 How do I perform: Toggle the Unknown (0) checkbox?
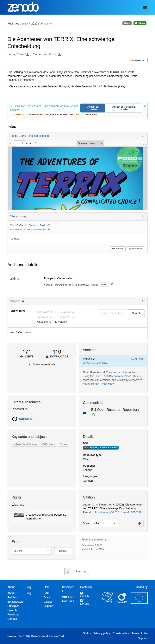tap(56, 317)
